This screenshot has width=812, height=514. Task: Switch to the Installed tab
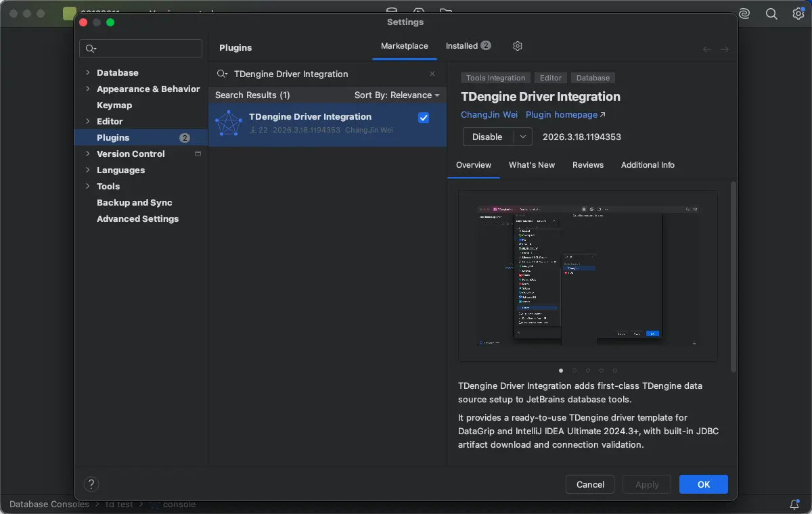pyautogui.click(x=468, y=46)
